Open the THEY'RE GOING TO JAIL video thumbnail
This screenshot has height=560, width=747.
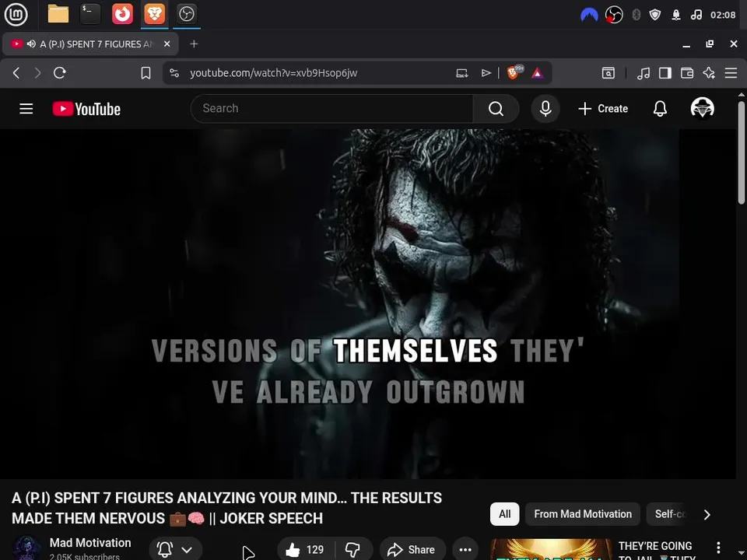pos(551,550)
